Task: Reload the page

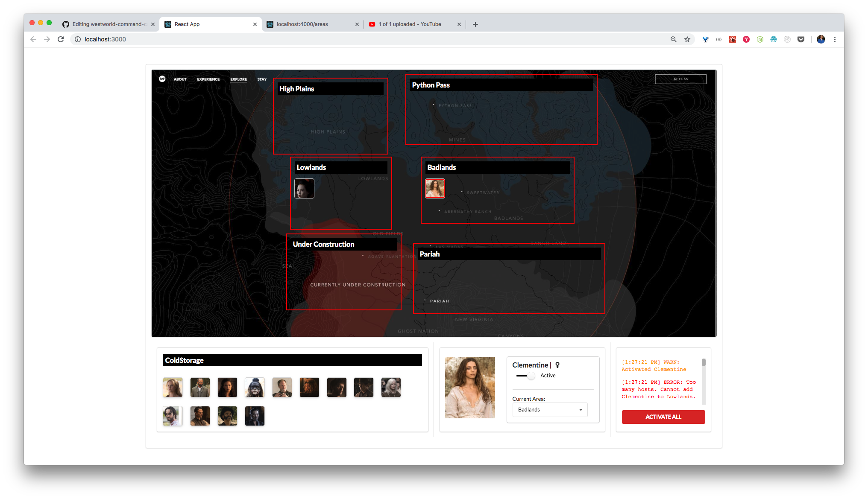Action: (61, 39)
